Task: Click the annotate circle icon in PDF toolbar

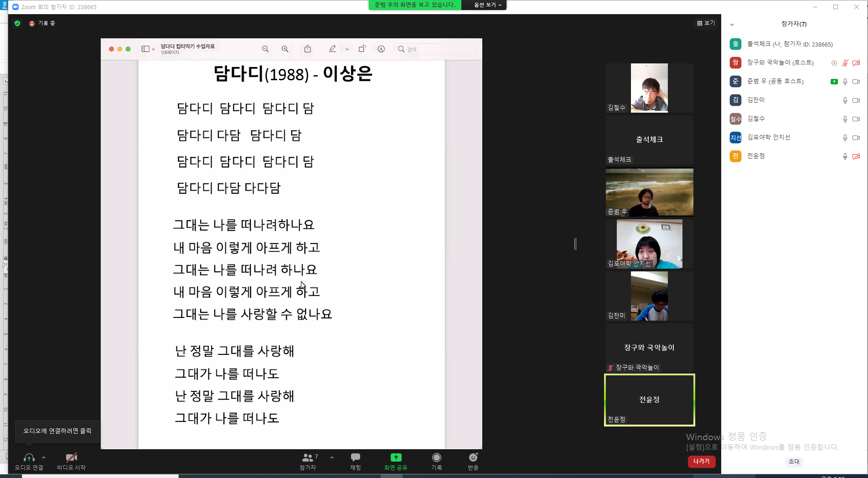Action: pos(381,49)
